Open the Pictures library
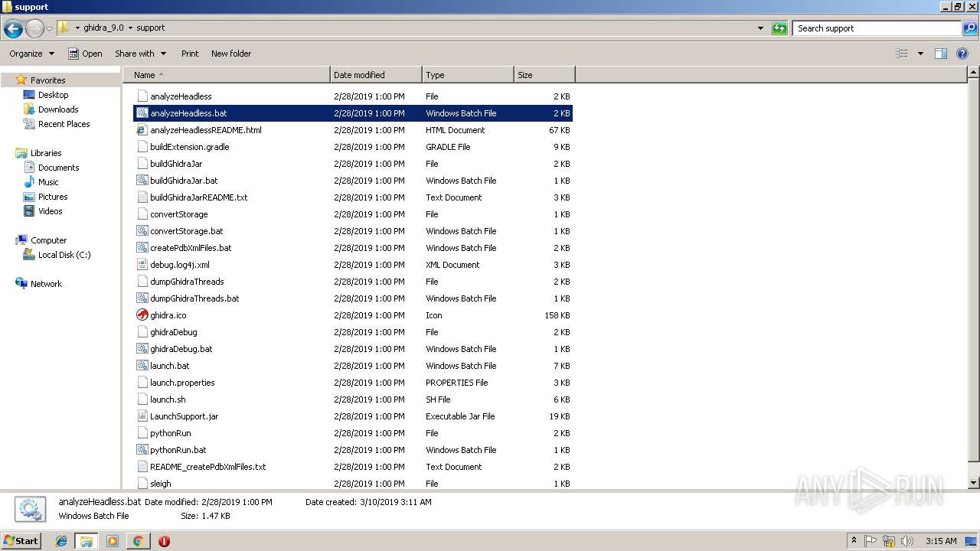Viewport: 980px width, 551px height. [53, 197]
